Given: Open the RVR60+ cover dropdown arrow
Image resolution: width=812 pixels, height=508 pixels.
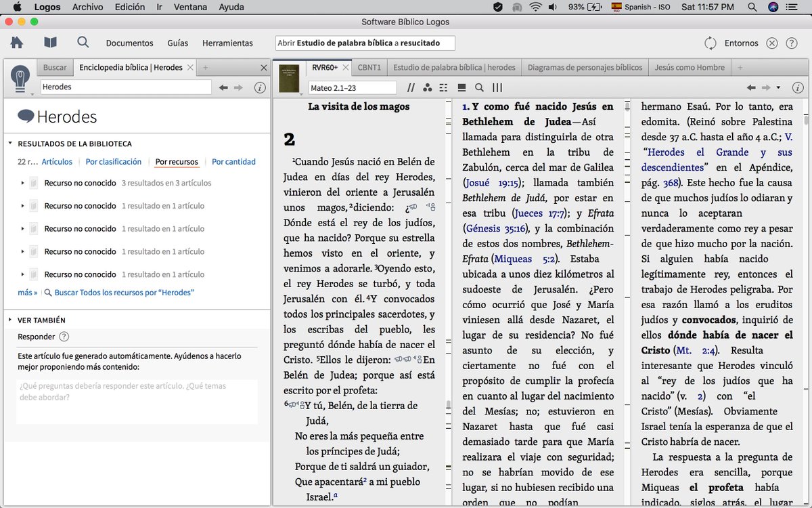Looking at the screenshot, I should click(x=302, y=94).
